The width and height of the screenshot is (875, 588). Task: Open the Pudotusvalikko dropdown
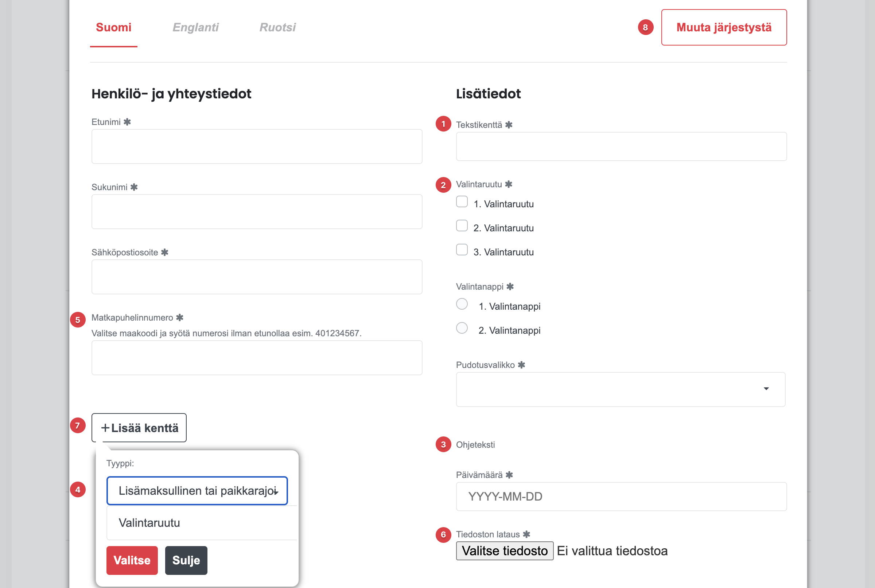click(x=621, y=389)
